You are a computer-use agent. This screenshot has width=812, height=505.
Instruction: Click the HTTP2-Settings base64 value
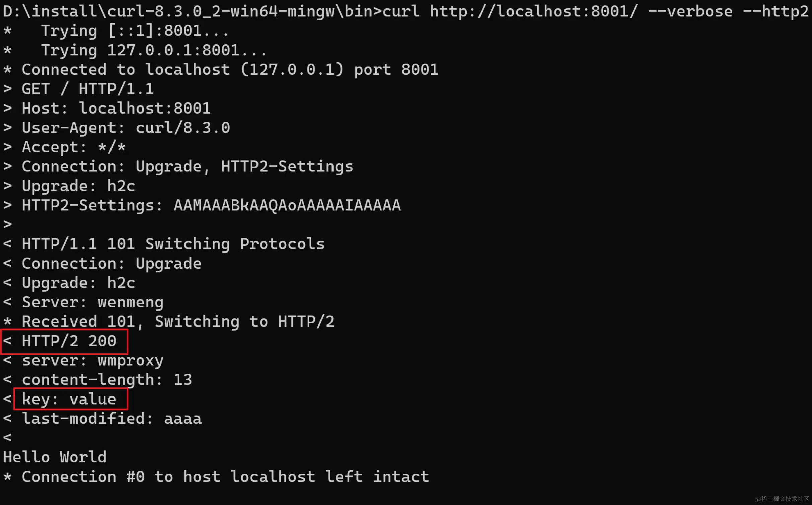[287, 205]
